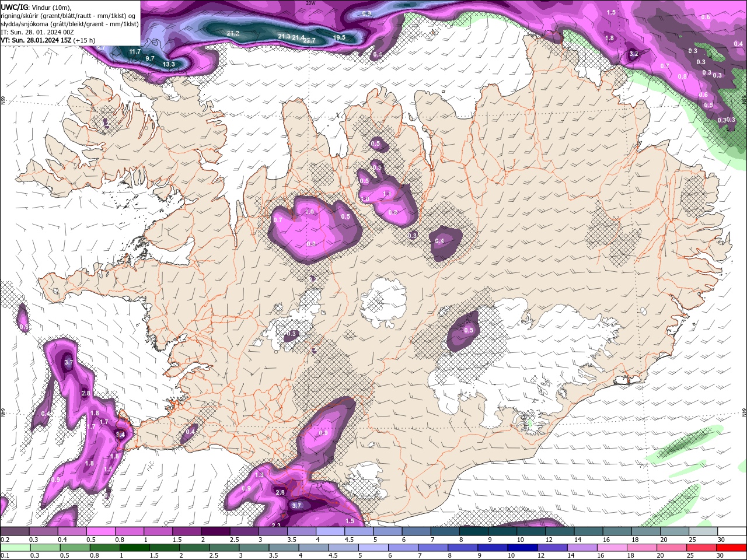Click the '5' label in lower legend row
The height and width of the screenshot is (560, 747).
click(x=360, y=556)
